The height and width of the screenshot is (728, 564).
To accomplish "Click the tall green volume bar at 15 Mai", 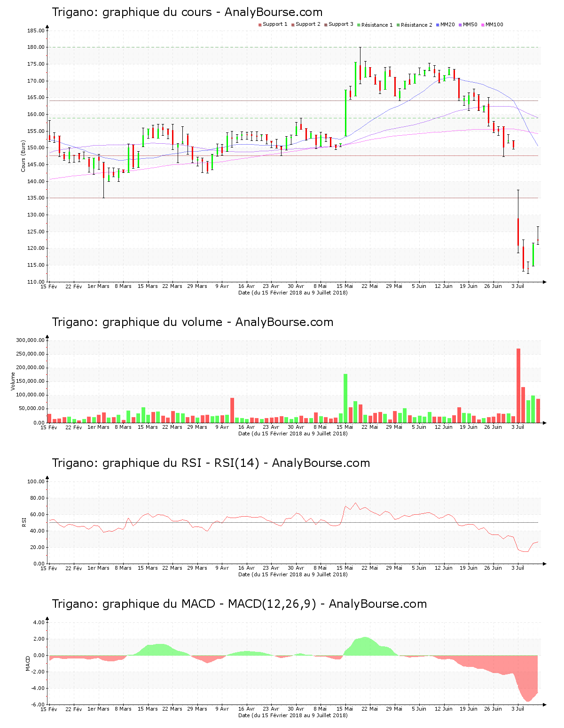I will (x=345, y=398).
